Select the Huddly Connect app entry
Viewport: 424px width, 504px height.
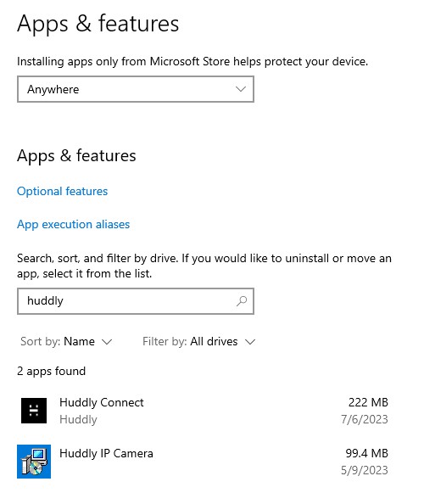(x=204, y=411)
